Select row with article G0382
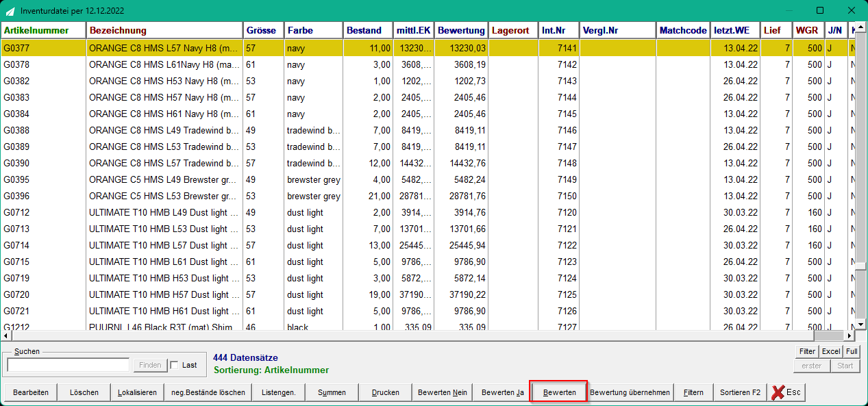Screen dimensions: 868x406 coord(427,81)
